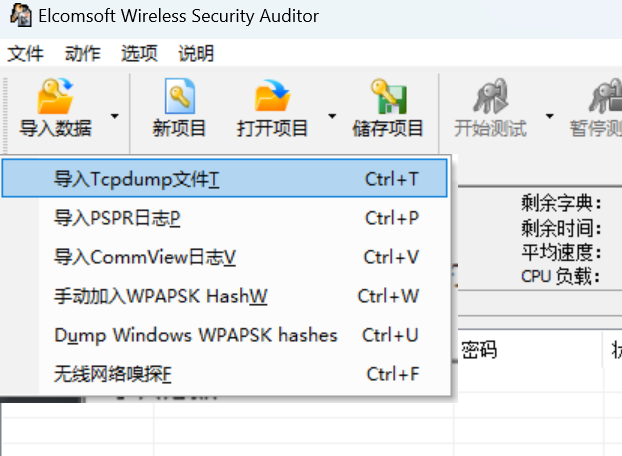
Task: Select 导入Tcpdump文件 menu entry
Action: [x=225, y=178]
